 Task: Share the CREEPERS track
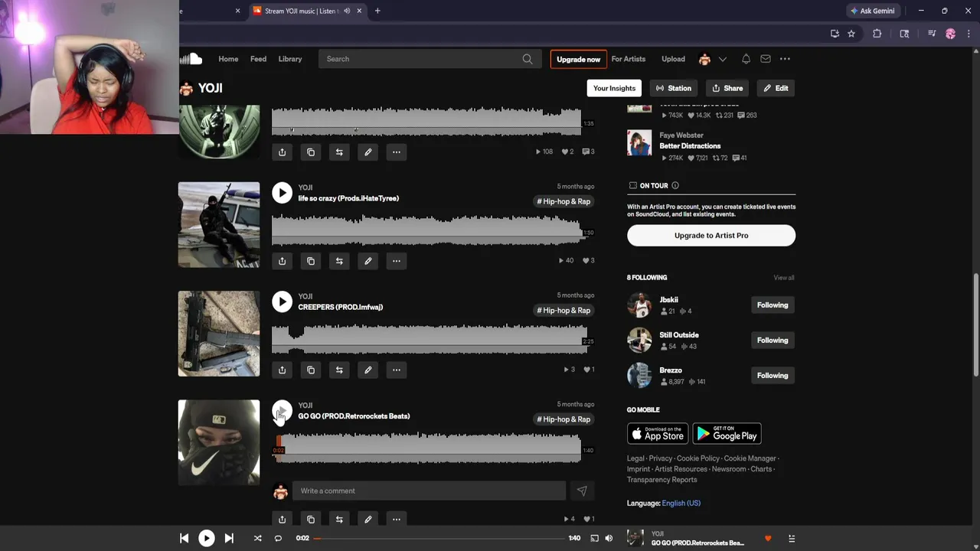click(x=282, y=370)
